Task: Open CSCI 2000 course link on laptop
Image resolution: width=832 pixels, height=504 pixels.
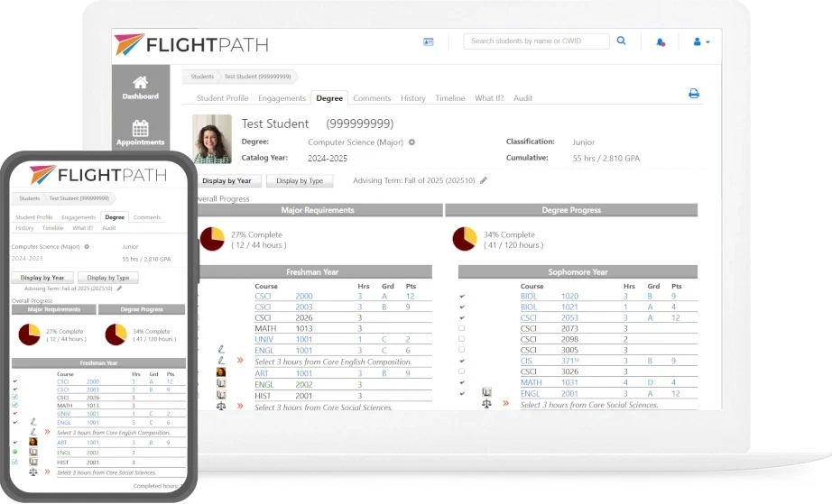Action: 283,297
